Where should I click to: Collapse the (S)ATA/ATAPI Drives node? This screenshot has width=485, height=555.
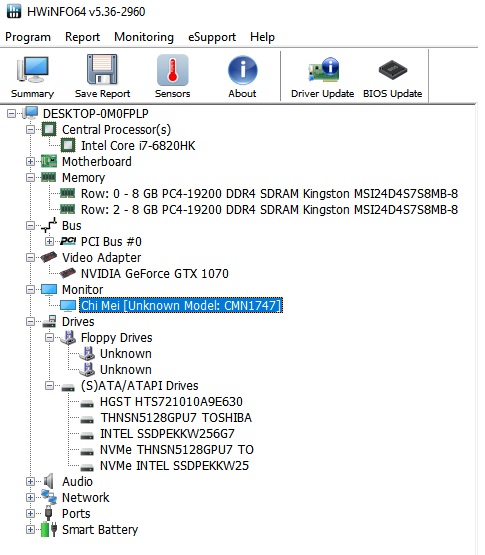coord(49,385)
